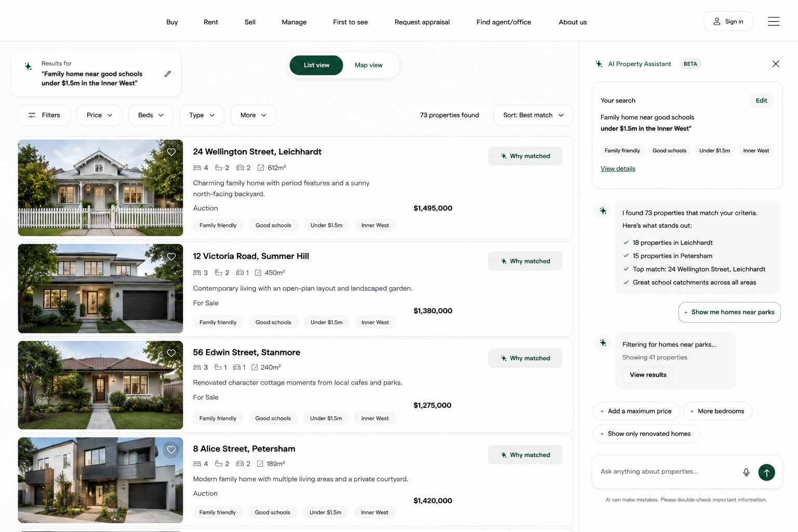The height and width of the screenshot is (532, 798).
Task: Click Why matched for 56 Edwin Street
Action: pos(525,358)
